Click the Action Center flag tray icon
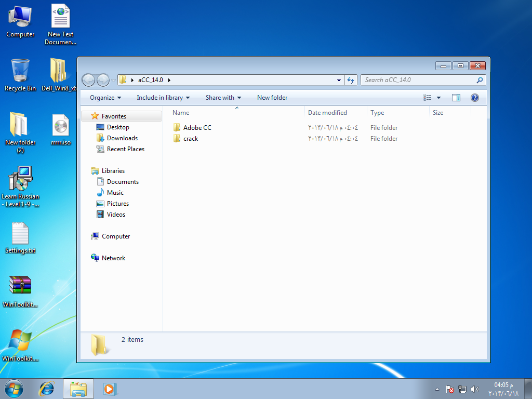 (449, 389)
